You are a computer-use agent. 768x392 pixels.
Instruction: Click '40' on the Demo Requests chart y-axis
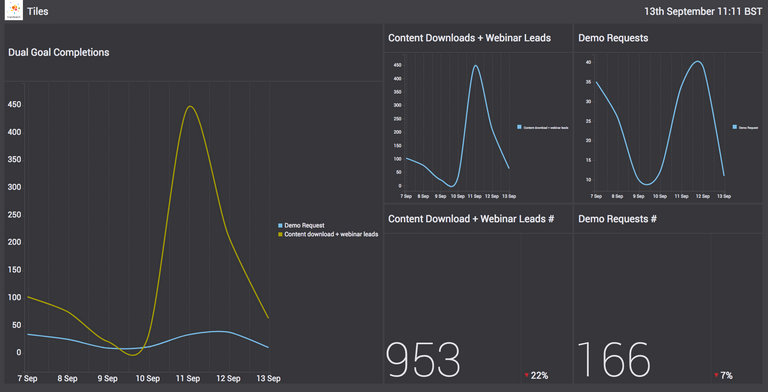coord(588,63)
